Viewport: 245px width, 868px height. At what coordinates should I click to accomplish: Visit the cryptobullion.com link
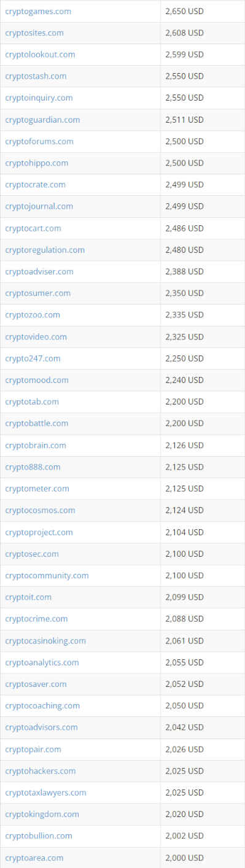click(39, 835)
